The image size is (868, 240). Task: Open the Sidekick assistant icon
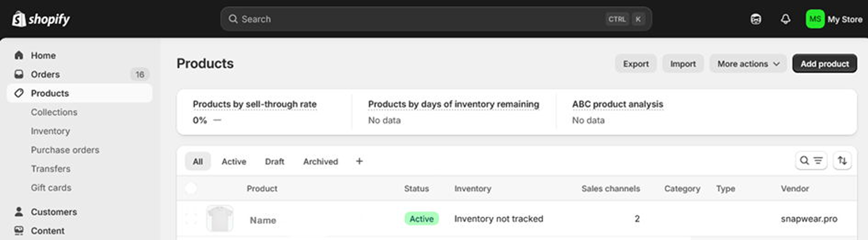pyautogui.click(x=755, y=19)
